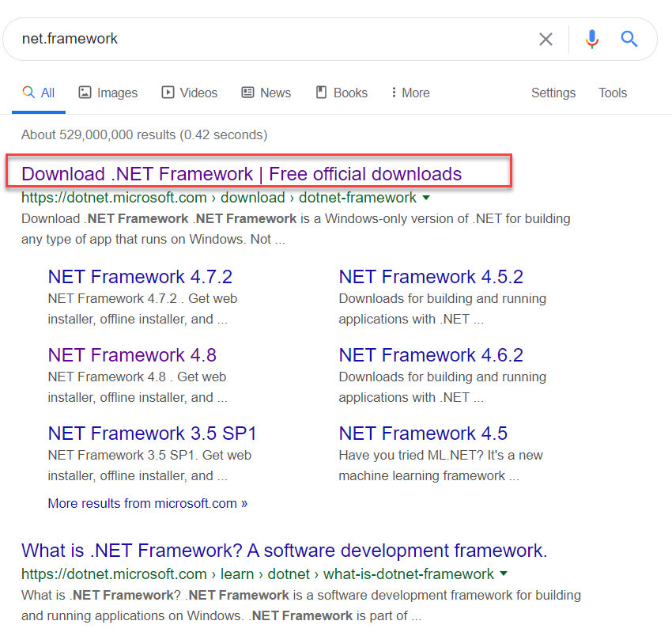This screenshot has height=636, width=672.
Task: Click the All tab magnifier icon
Action: click(x=28, y=93)
